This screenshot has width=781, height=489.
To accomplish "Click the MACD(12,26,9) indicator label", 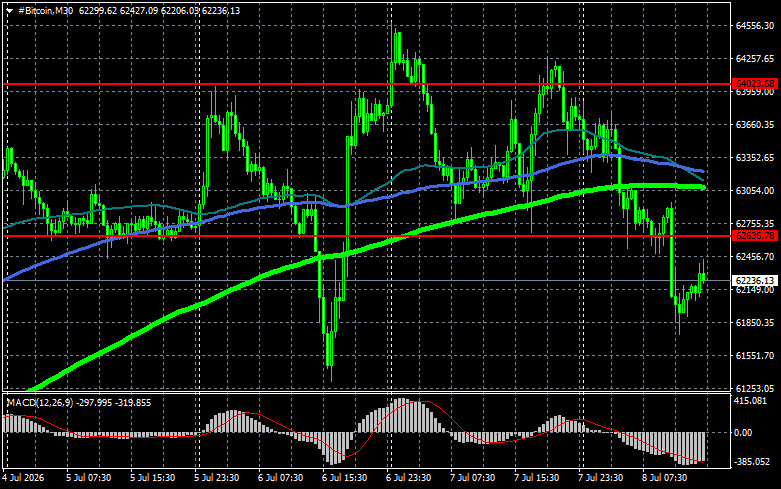I will [40, 402].
